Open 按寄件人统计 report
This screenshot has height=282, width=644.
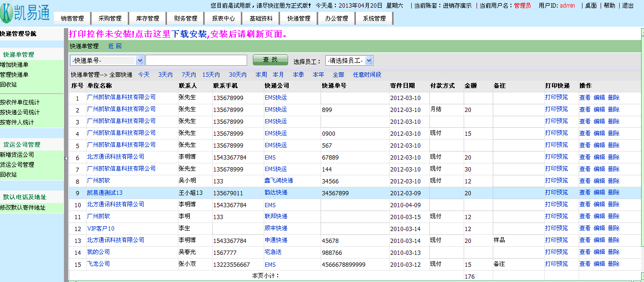click(x=17, y=122)
